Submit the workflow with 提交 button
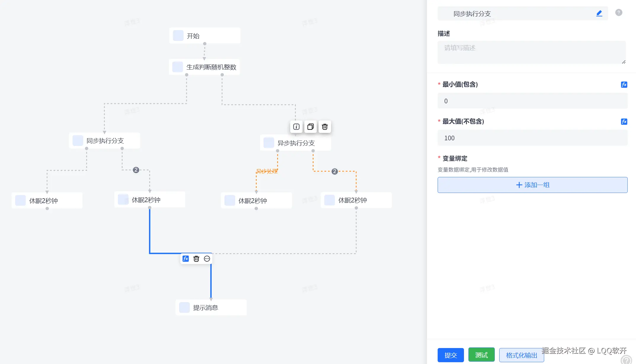The width and height of the screenshot is (636, 364). click(x=450, y=355)
